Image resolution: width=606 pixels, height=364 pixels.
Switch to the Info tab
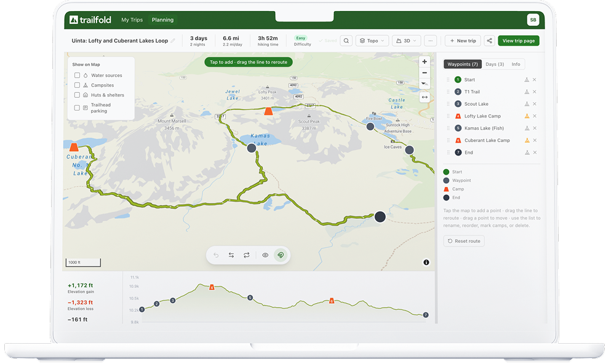coord(516,64)
